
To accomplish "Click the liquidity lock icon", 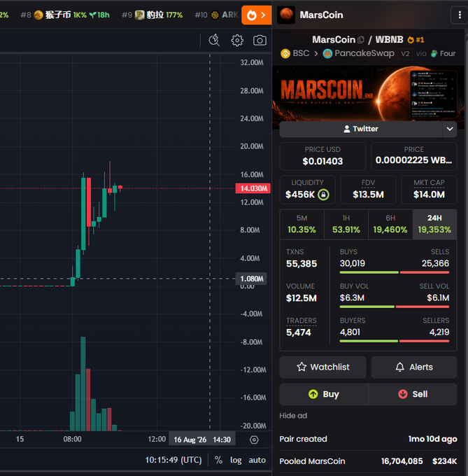I will 323,195.
